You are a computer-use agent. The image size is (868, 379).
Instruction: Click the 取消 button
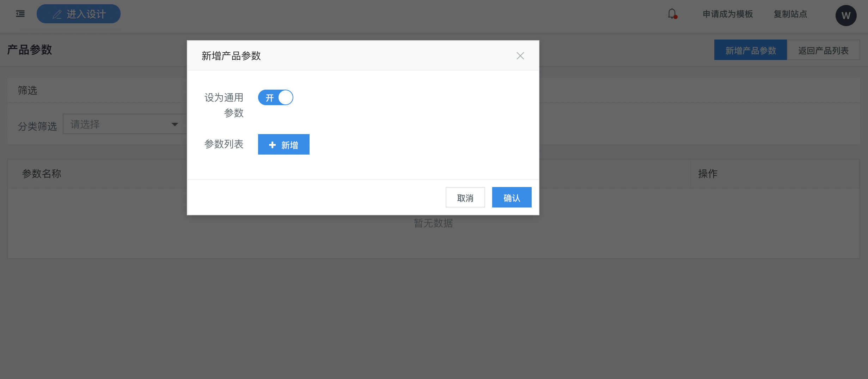(465, 197)
